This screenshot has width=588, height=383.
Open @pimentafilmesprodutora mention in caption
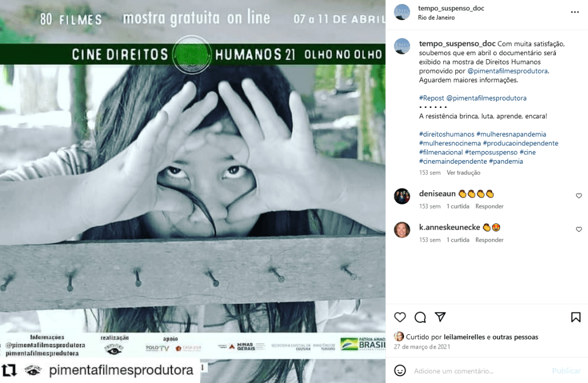tap(508, 71)
